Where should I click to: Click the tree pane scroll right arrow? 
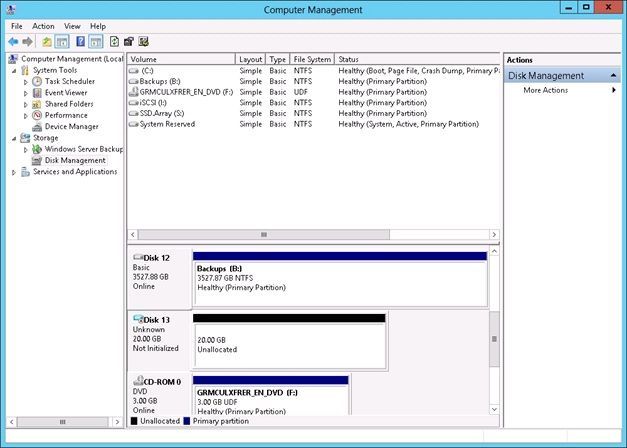click(x=117, y=422)
